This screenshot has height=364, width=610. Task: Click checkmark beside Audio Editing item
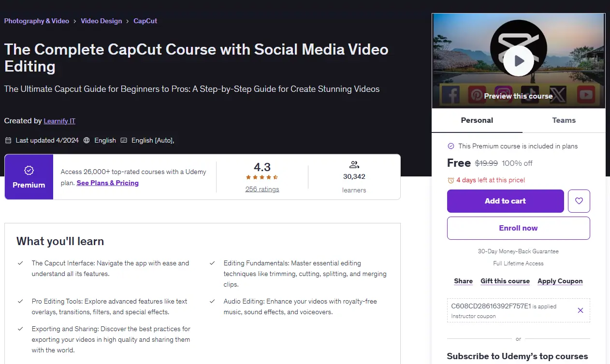[212, 301]
